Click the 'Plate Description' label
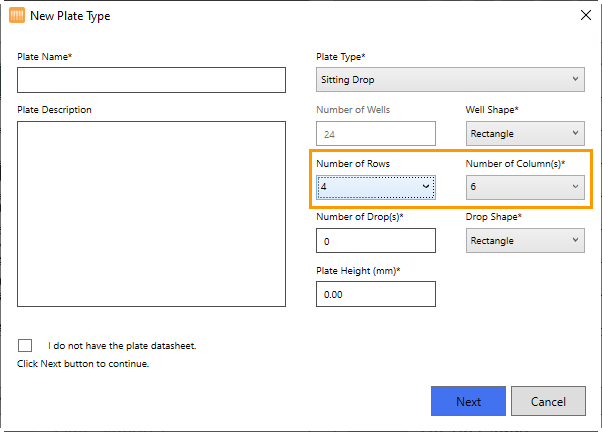This screenshot has width=602, height=432. [54, 110]
